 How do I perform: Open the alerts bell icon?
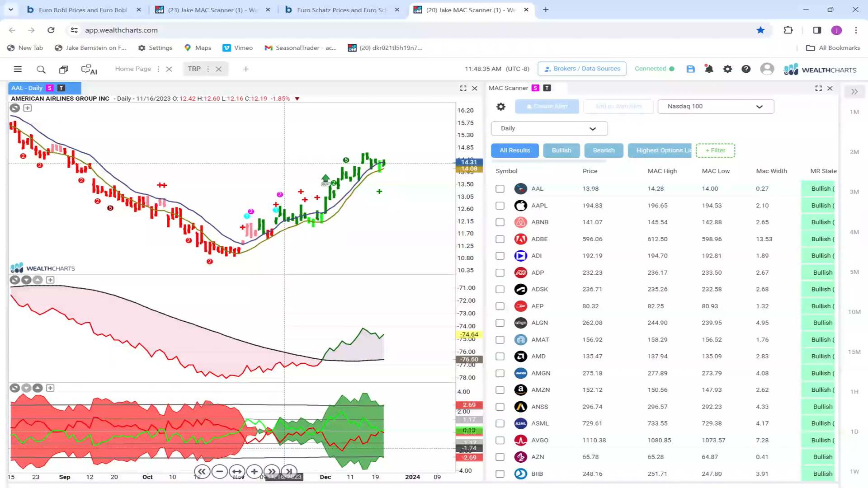(709, 69)
